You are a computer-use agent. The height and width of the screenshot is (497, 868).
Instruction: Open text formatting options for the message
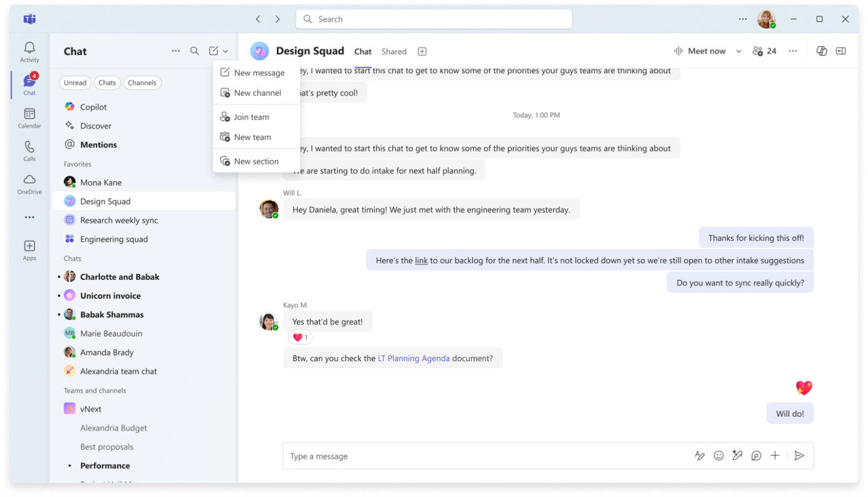(x=700, y=456)
